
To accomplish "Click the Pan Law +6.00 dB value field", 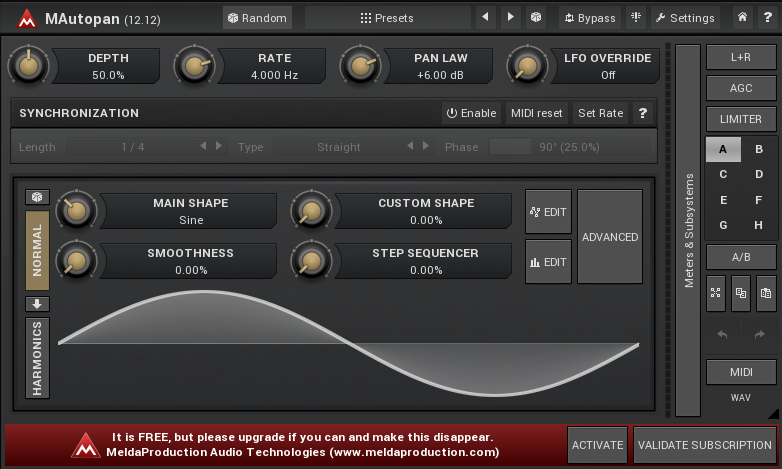I will point(440,75).
